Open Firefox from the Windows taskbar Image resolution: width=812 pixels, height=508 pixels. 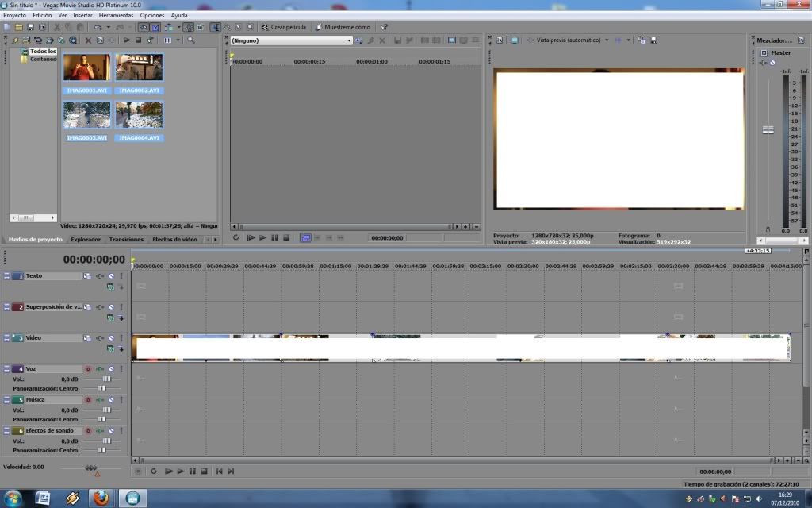(101, 498)
